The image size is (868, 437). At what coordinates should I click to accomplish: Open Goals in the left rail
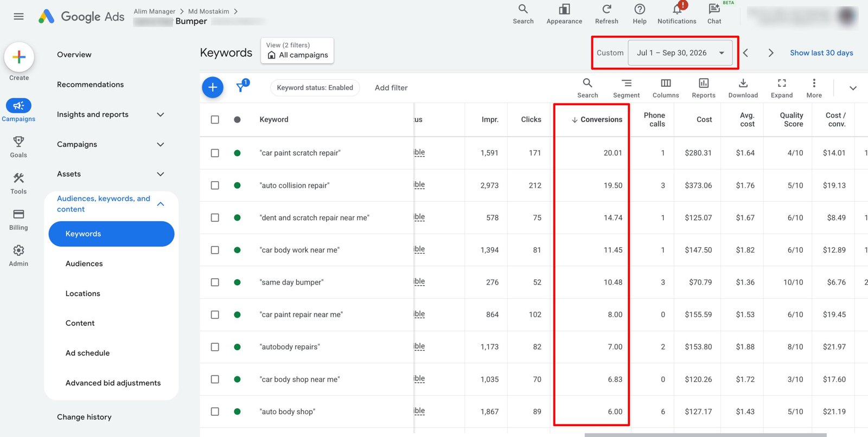[18, 147]
